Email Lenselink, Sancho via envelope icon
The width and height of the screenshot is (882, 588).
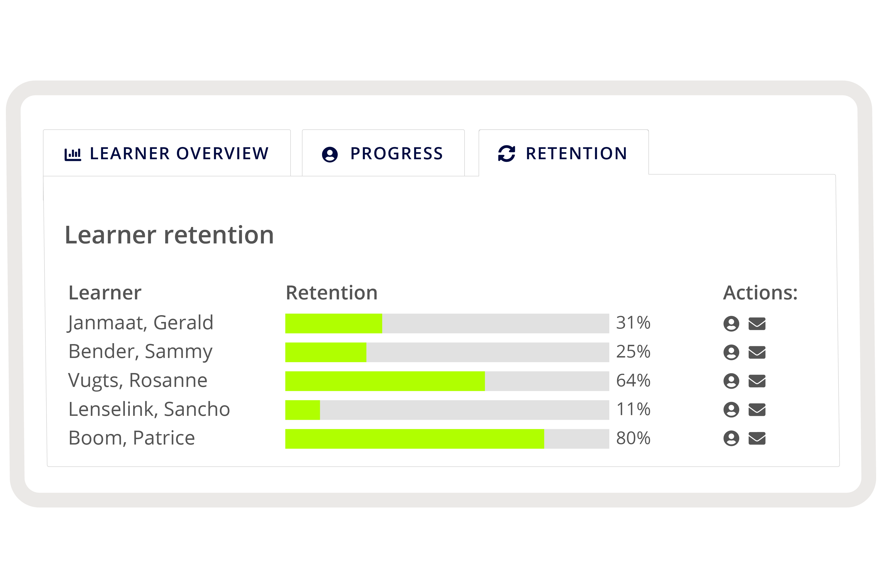tap(757, 409)
